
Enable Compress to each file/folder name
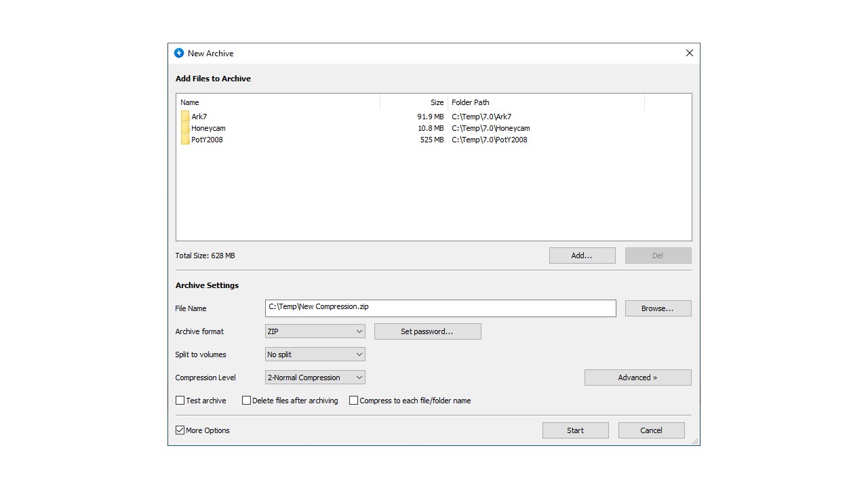point(353,400)
